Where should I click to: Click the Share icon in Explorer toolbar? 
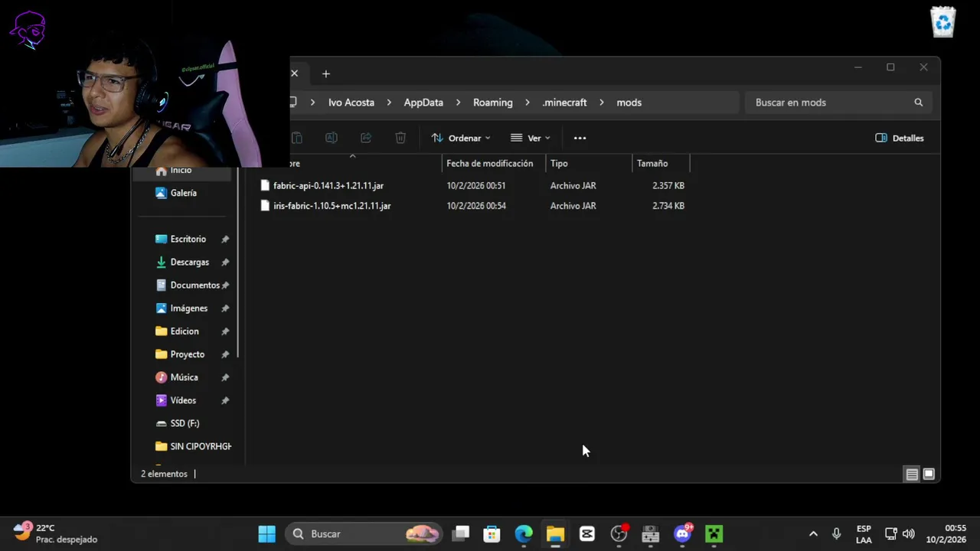coord(366,138)
